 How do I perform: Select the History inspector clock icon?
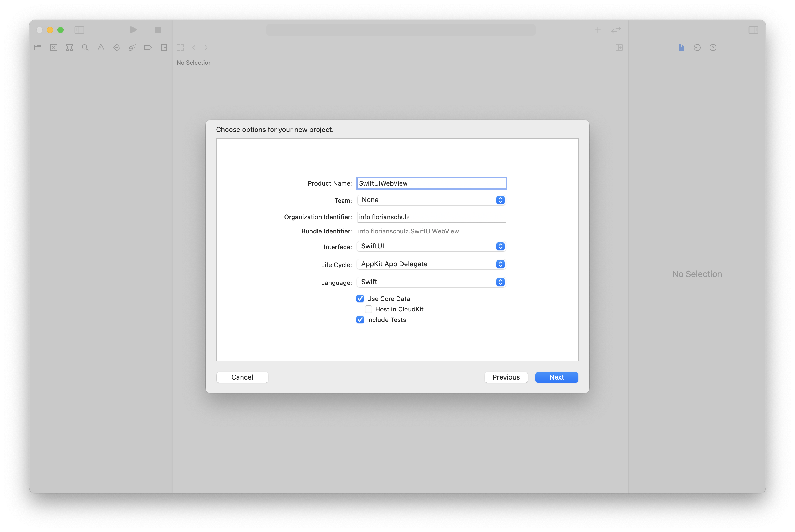click(x=697, y=48)
